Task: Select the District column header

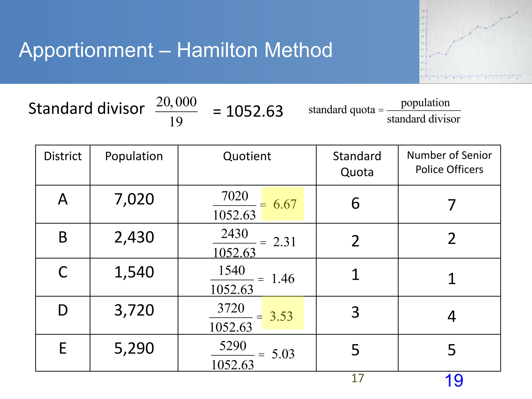Action: tap(63, 156)
